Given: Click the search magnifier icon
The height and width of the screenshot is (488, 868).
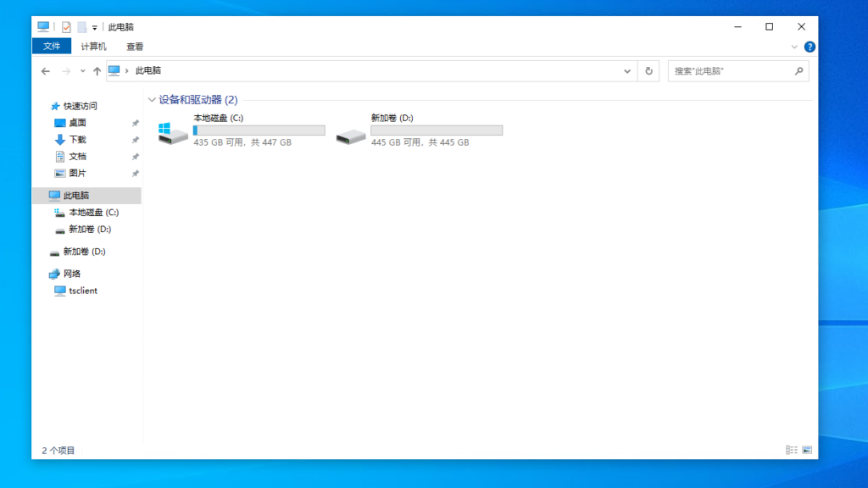Looking at the screenshot, I should [x=798, y=71].
